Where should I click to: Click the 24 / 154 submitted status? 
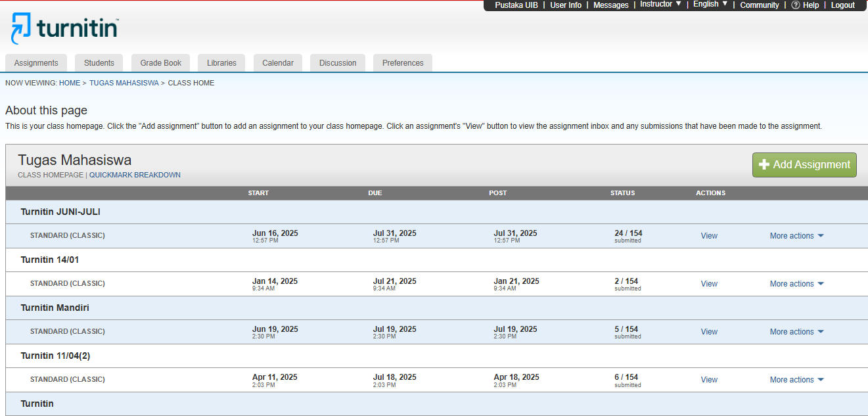point(628,236)
